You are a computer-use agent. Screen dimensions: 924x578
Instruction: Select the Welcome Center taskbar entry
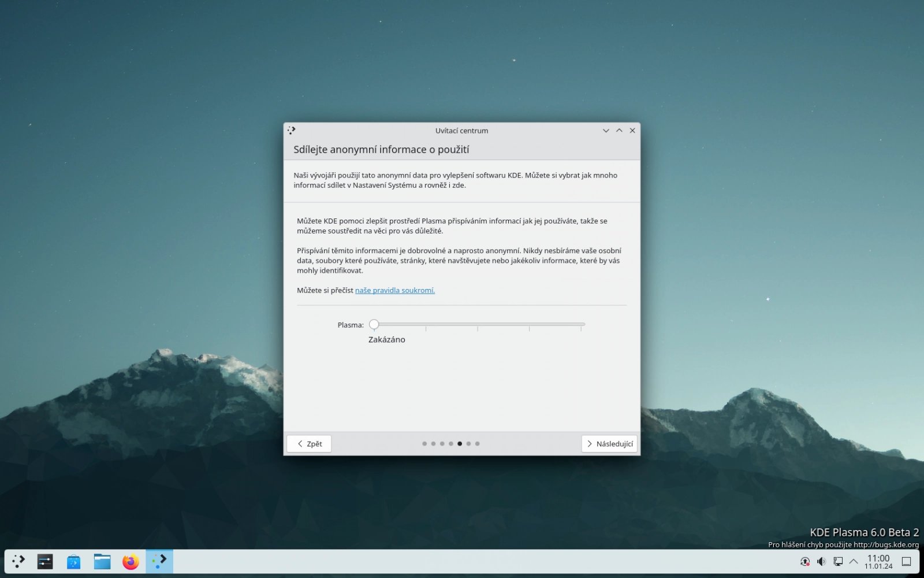pos(159,561)
